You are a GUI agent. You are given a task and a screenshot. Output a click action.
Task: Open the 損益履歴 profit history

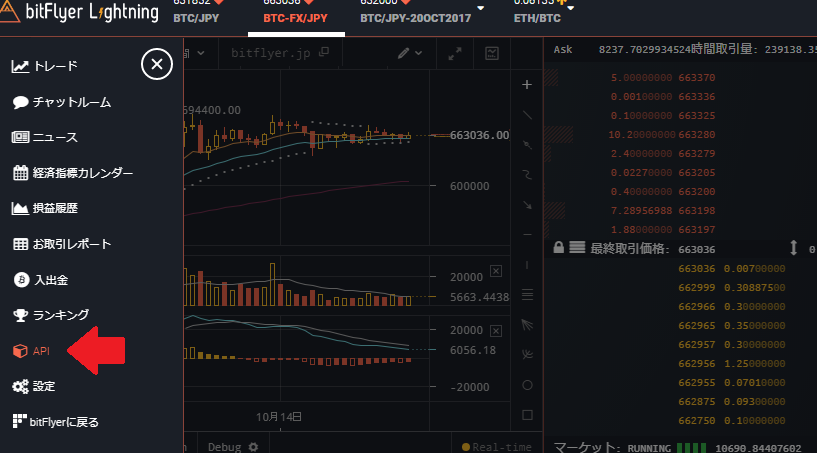45,208
